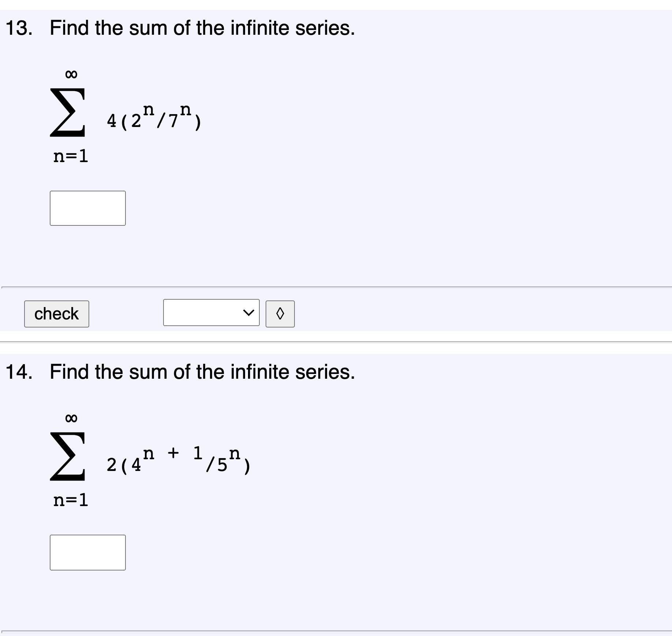Click the infinity symbol above question 13's sigma

click(71, 74)
